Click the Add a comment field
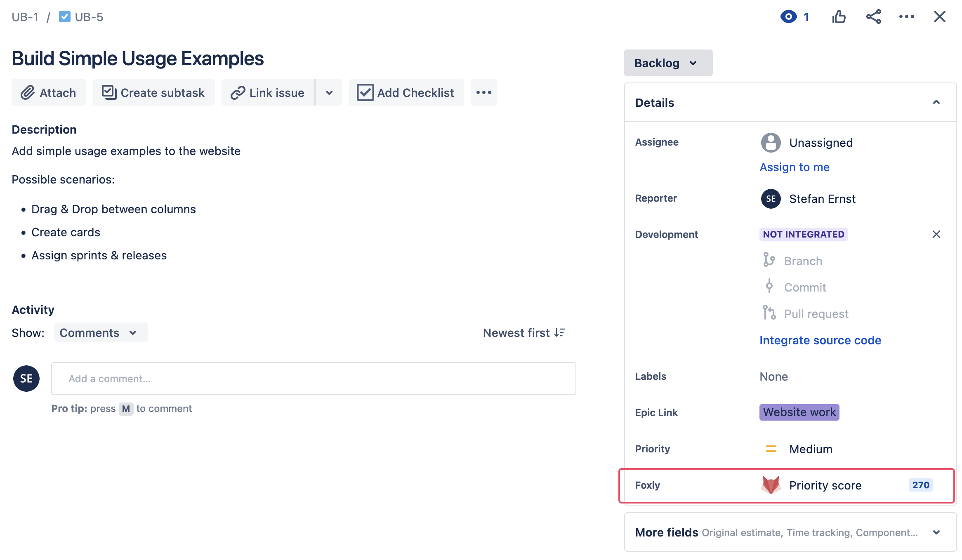Viewport: 962px width, 560px height. coord(314,379)
